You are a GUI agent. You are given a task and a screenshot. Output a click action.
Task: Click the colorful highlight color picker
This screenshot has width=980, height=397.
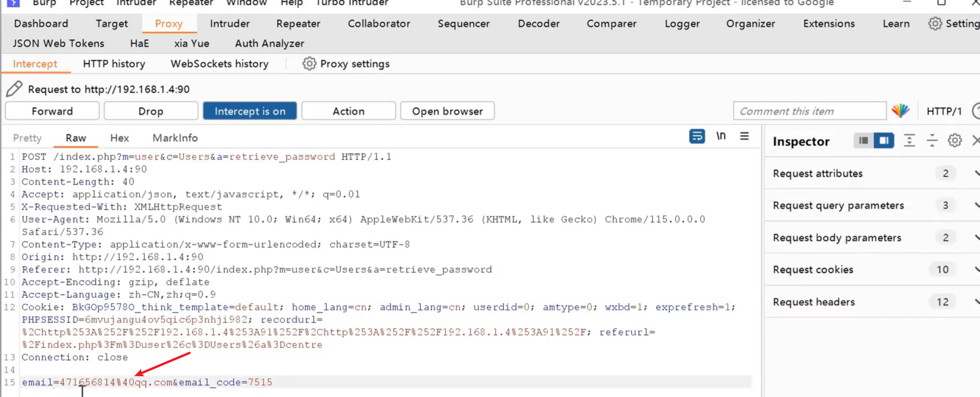coord(900,111)
